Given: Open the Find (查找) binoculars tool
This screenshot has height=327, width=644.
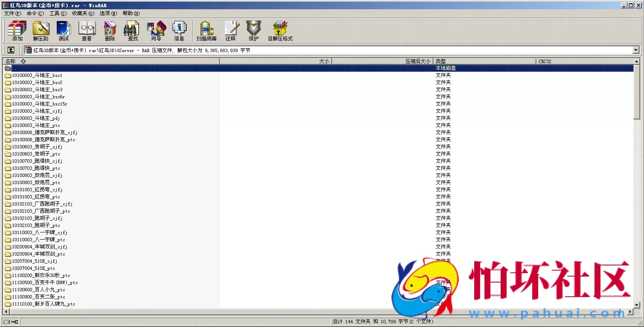Looking at the screenshot, I should 133,31.
